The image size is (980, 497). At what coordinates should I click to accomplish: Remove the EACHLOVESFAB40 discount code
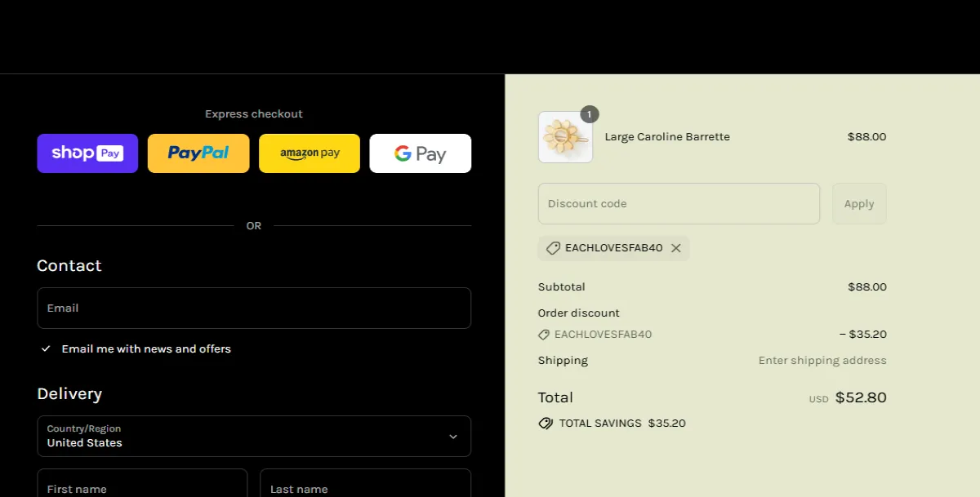point(676,248)
